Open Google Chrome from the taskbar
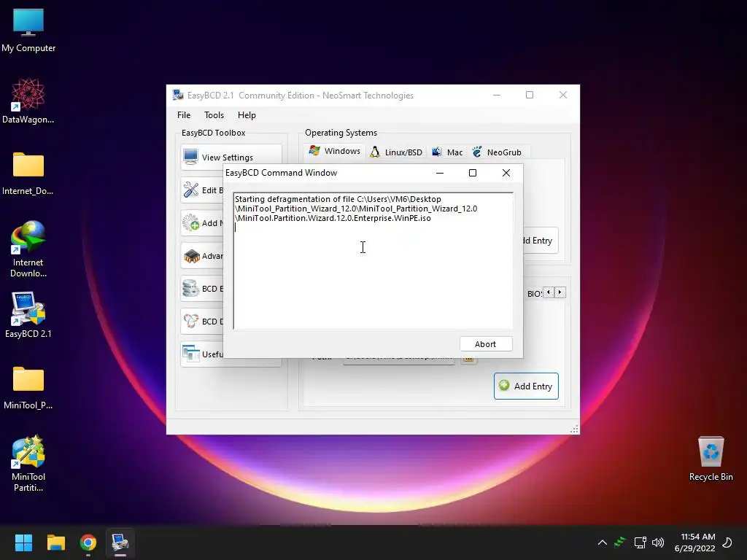Screen dimensions: 747x560 coord(88,542)
